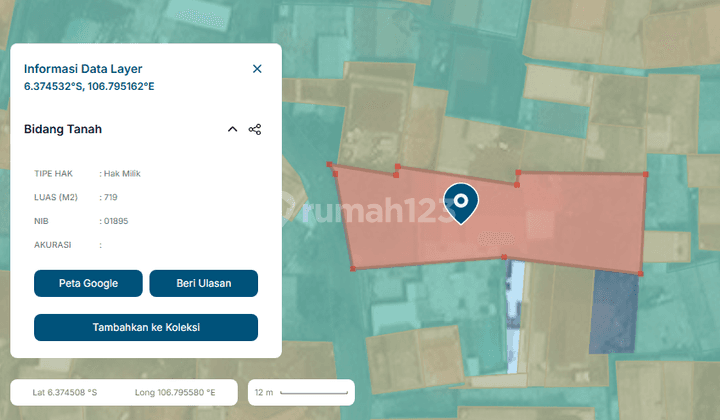Close the Informasi Data Layer panel

click(257, 69)
